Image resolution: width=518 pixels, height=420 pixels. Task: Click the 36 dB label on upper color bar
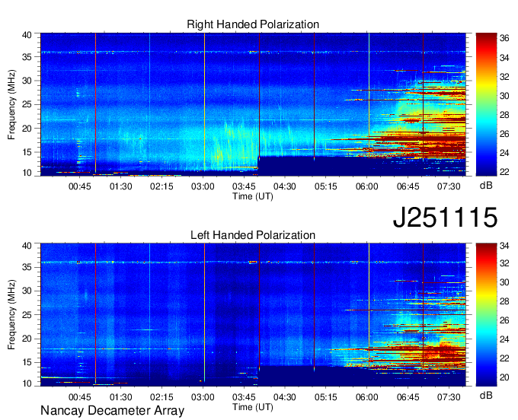click(504, 37)
